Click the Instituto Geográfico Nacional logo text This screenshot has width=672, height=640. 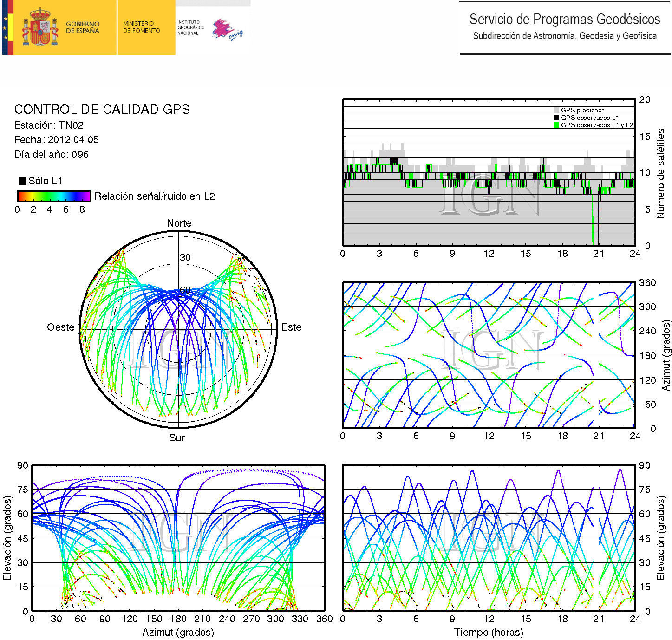coord(190,27)
